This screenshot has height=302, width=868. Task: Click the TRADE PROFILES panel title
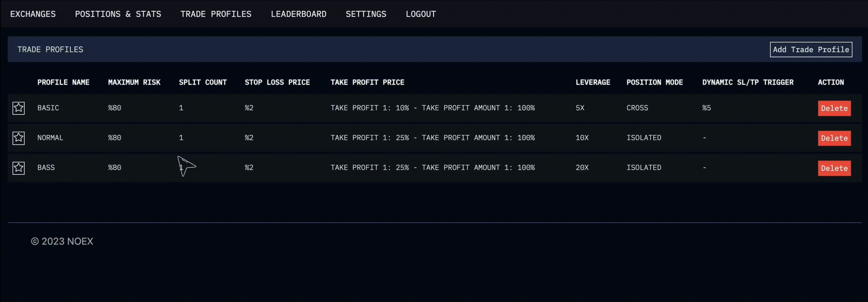tap(50, 49)
